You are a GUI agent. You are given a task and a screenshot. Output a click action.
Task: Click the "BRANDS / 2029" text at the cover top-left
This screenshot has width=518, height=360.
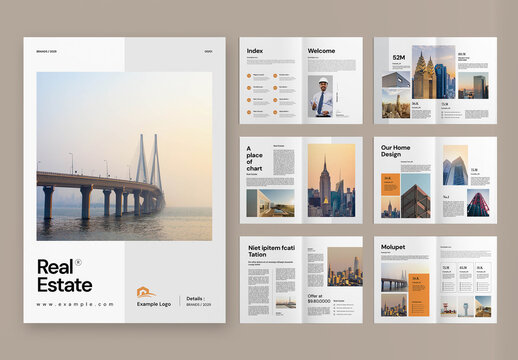pos(46,52)
